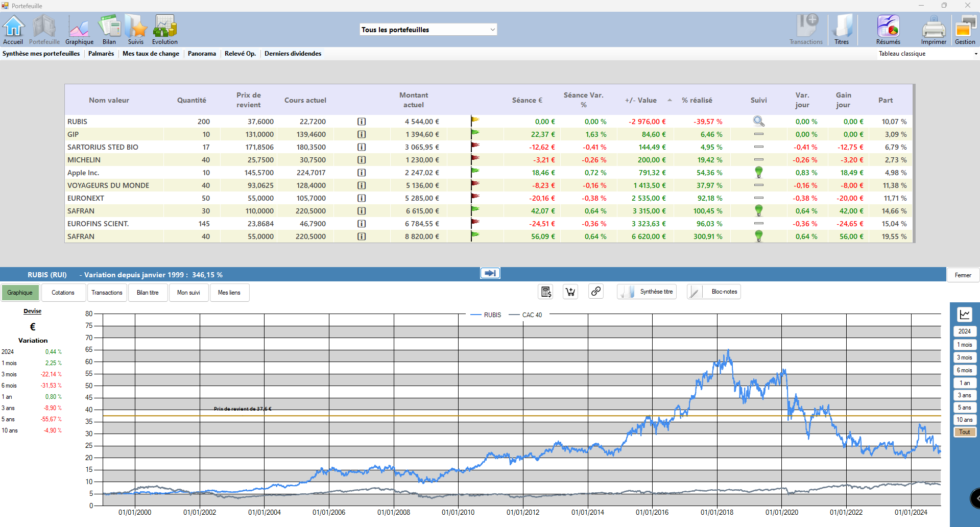Open the Tableau classique dropdown

click(x=927, y=54)
